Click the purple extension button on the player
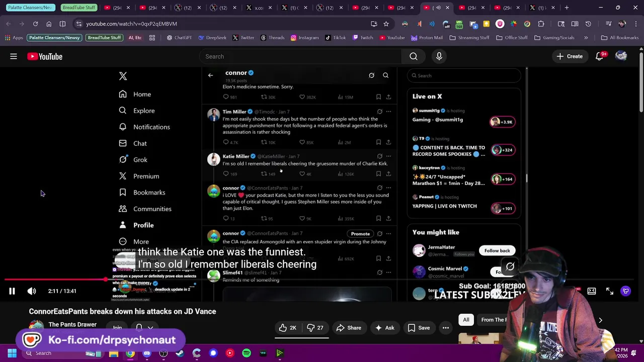The width and height of the screenshot is (644, 362). 626,291
